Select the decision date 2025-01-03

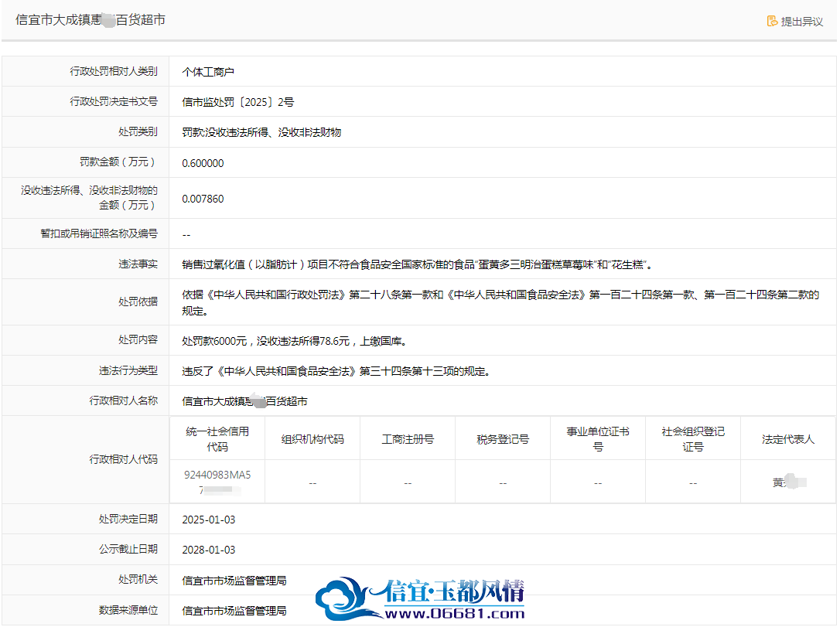point(208,520)
